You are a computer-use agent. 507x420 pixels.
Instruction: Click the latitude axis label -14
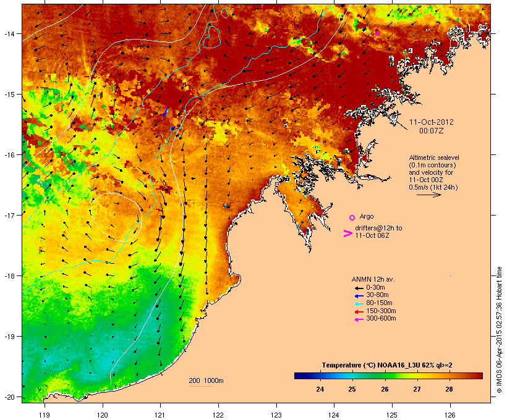(9, 33)
